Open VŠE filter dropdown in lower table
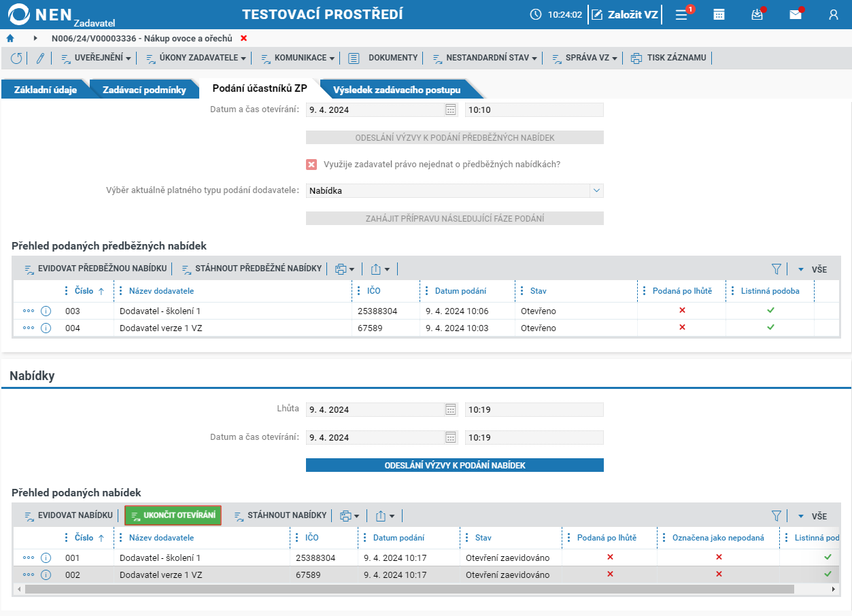Screen dimensions: 852x616 tap(813, 516)
